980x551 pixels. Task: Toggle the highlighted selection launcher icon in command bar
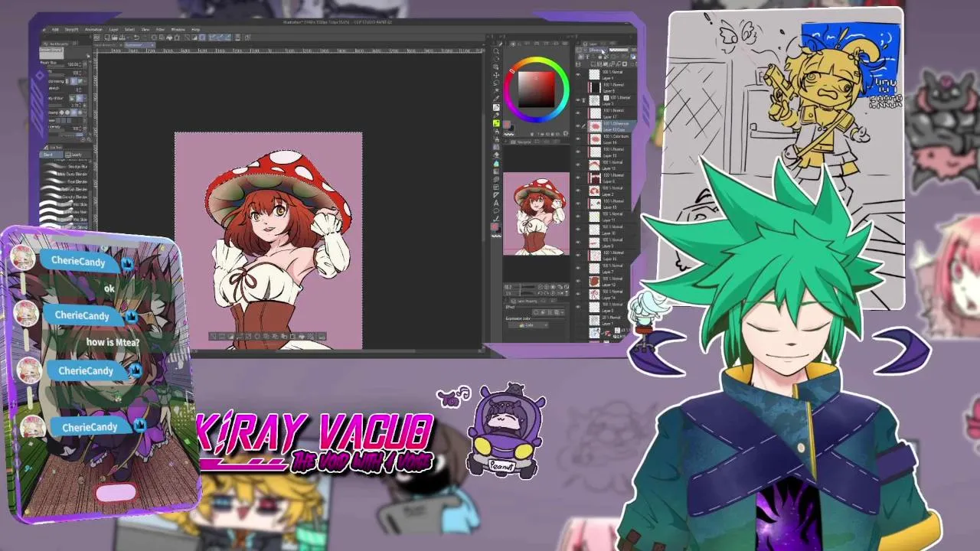click(x=202, y=37)
